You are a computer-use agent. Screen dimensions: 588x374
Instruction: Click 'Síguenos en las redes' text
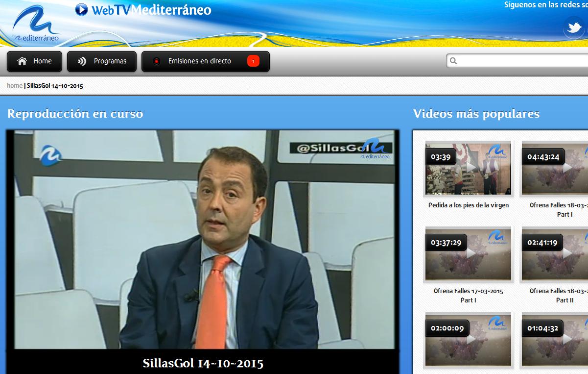(x=546, y=5)
